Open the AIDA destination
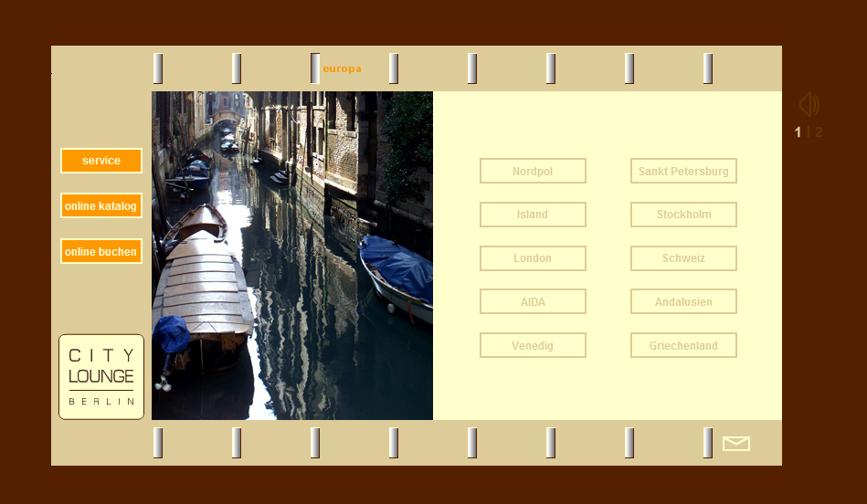 (x=533, y=302)
